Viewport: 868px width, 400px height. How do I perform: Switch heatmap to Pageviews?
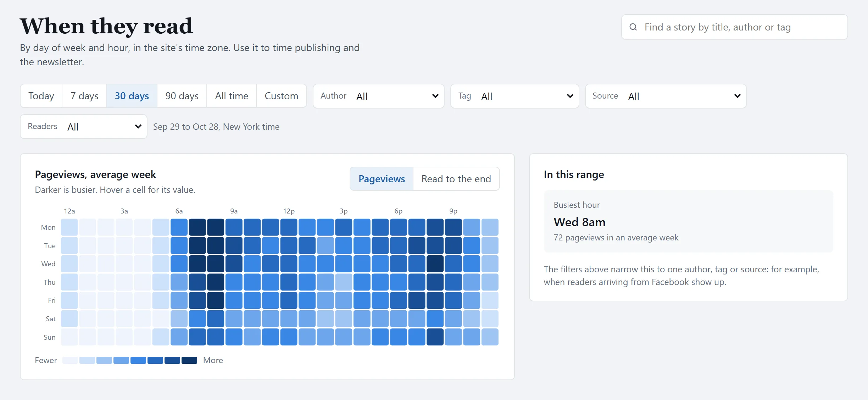click(x=382, y=179)
